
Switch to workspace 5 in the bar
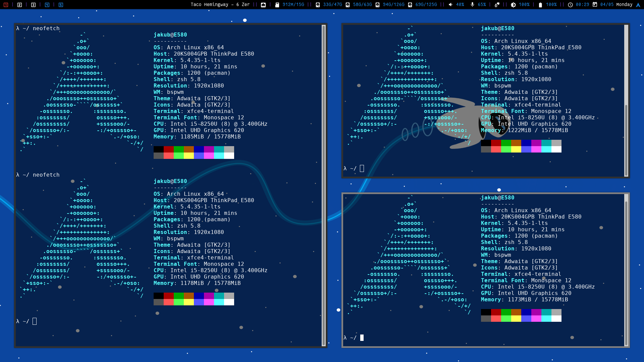pos(61,5)
